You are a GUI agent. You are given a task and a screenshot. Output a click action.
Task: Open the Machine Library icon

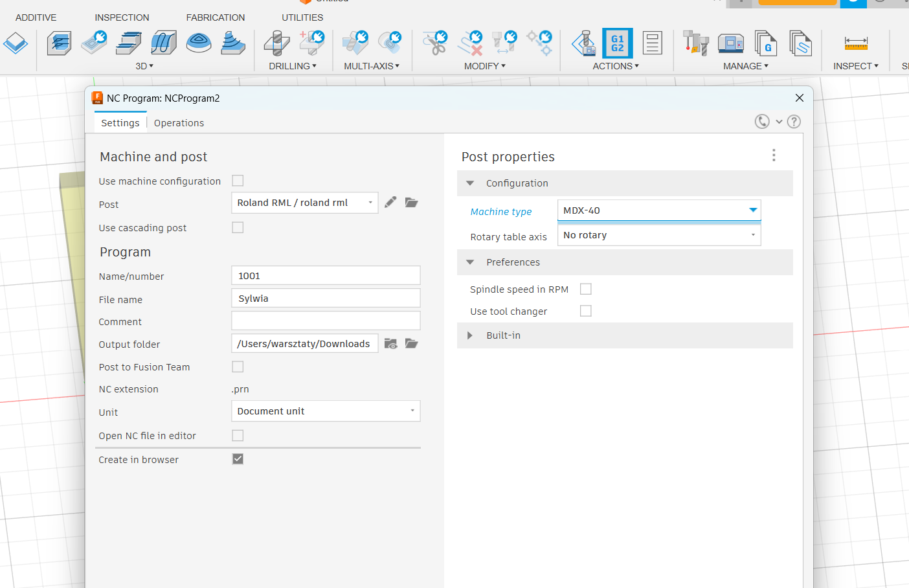[731, 43]
